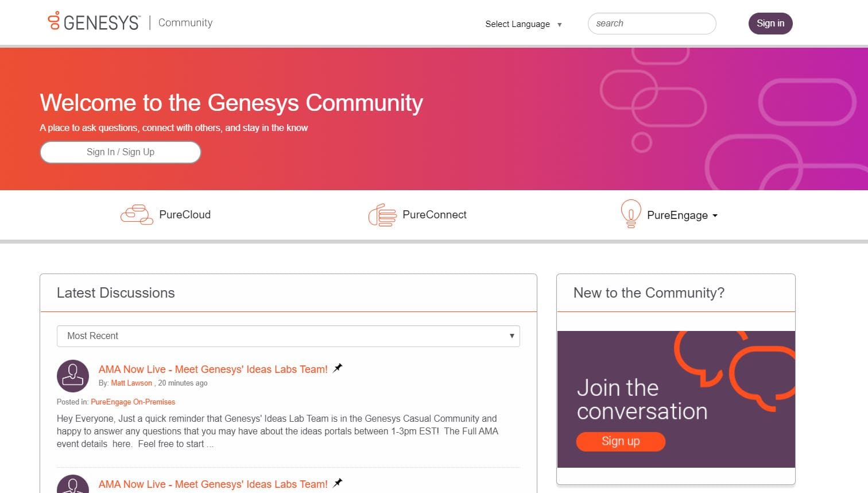This screenshot has height=493, width=868.
Task: Click the orange Sign up button
Action: (621, 441)
